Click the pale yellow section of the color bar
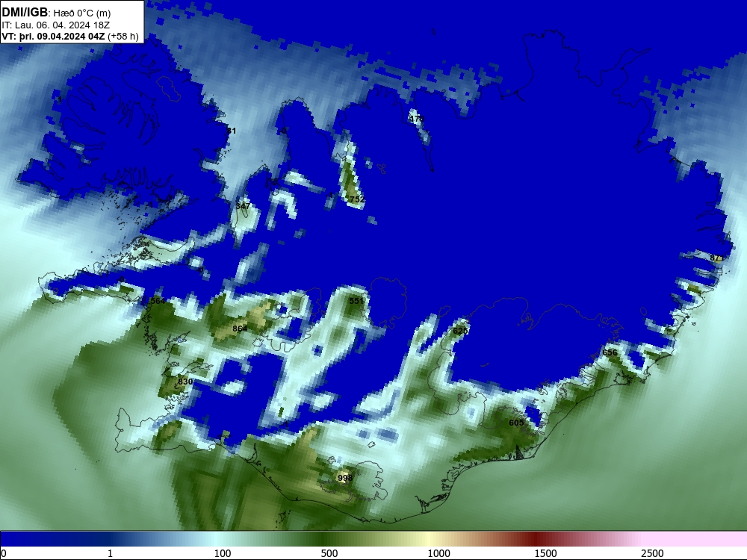The image size is (747, 560). (429, 539)
